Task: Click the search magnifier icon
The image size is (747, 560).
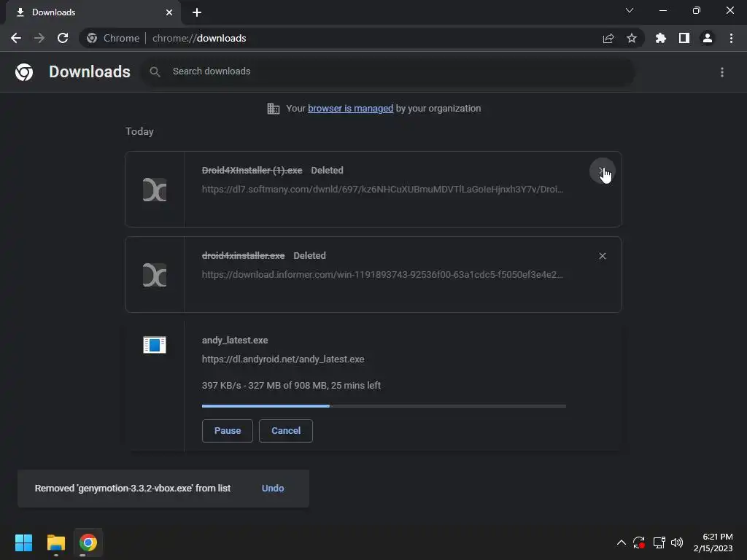Action: pos(155,72)
